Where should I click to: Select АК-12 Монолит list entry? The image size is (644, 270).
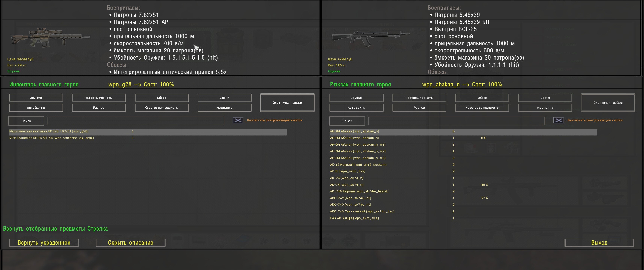pos(358,165)
